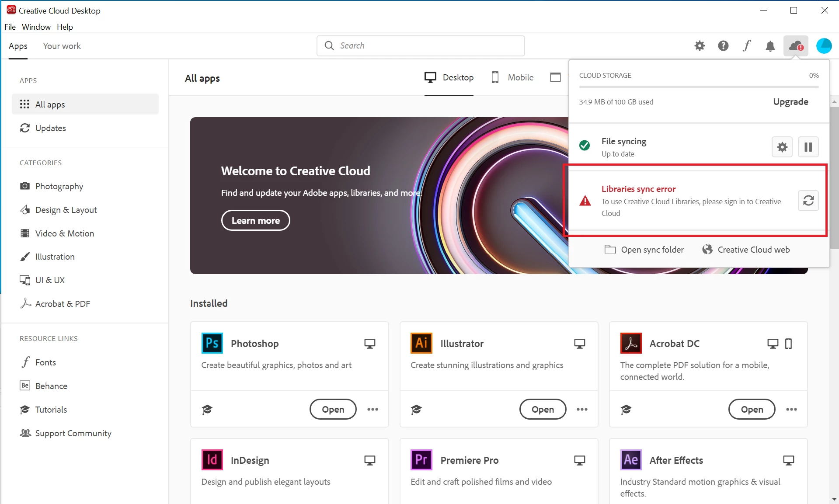This screenshot has height=504, width=839.
Task: Open the preferences gear icon in header
Action: 700,46
